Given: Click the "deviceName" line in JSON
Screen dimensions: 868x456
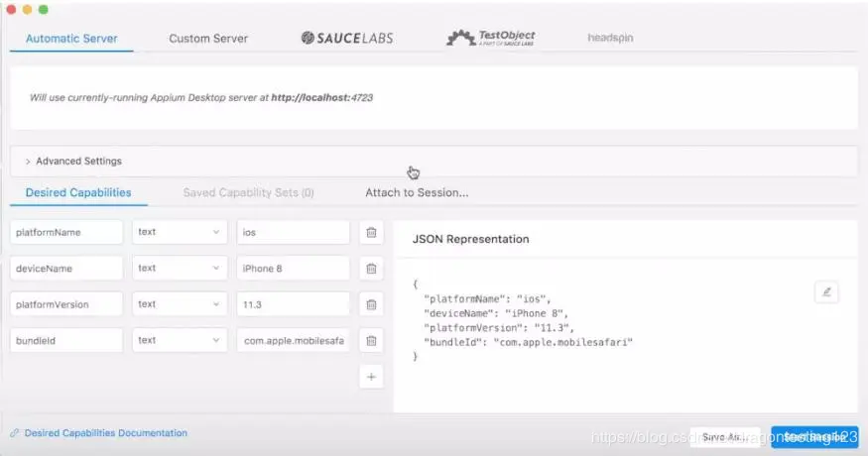Looking at the screenshot, I should pos(496,313).
